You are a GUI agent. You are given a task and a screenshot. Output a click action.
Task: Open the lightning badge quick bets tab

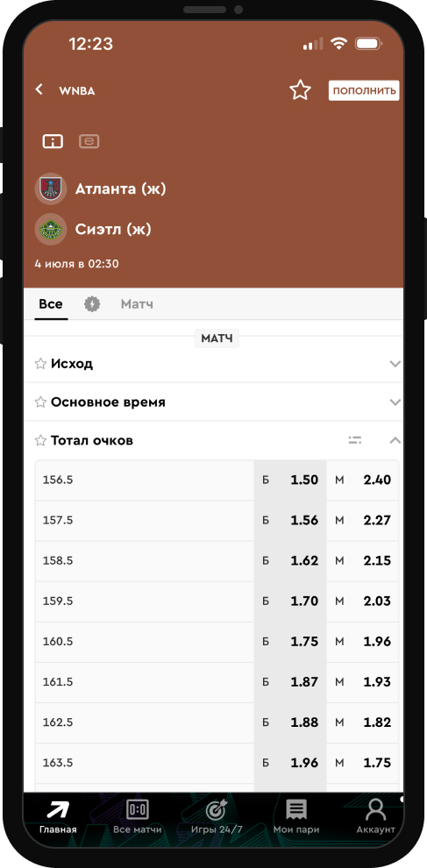coord(92,304)
